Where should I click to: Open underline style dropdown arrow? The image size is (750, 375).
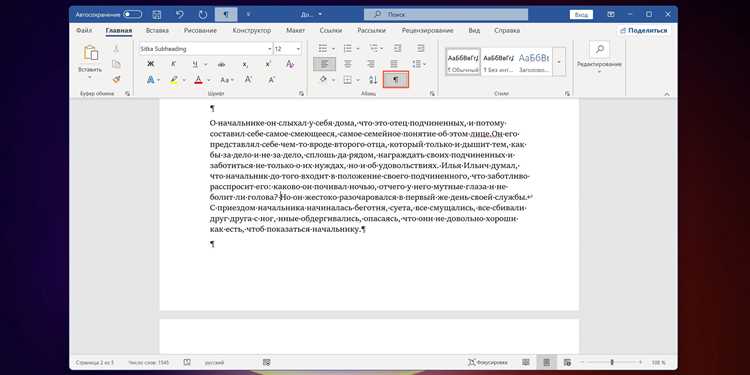click(x=206, y=64)
